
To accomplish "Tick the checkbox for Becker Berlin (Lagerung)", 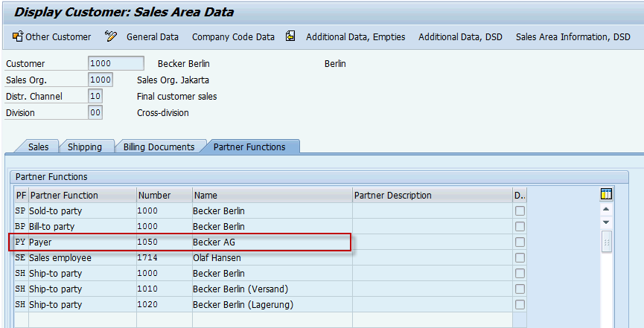I will pos(520,305).
